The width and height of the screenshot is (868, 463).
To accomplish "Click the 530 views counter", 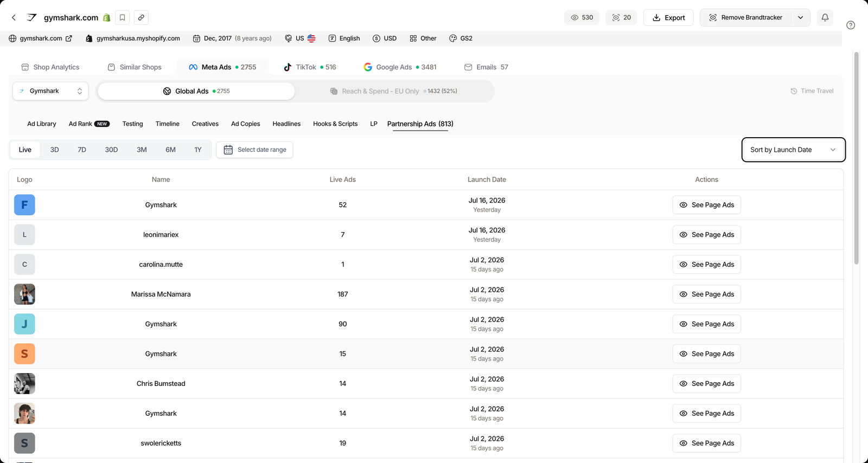I will pos(582,17).
